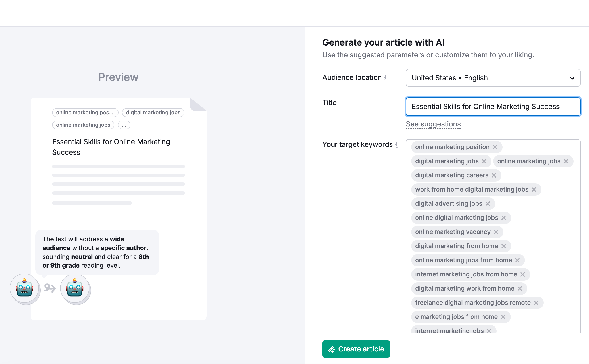
Task: Remove 'digital marketing jobs' keyword with its X
Action: 484,161
